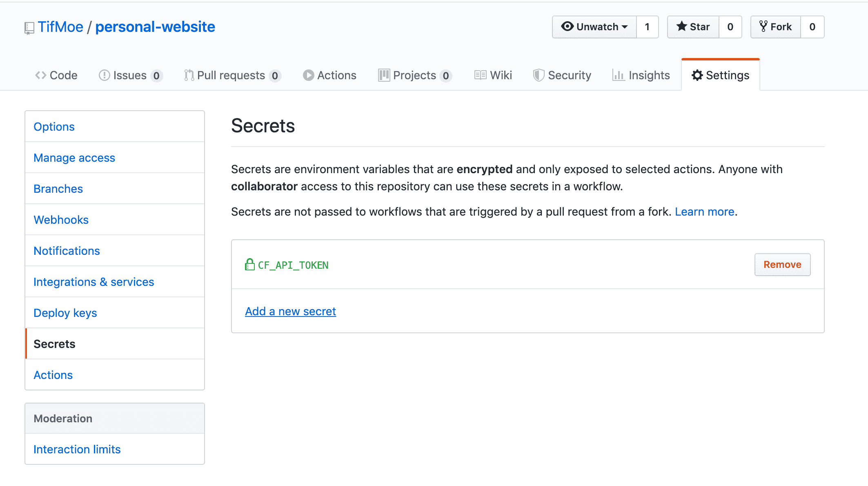Open Manage access in settings sidebar

click(74, 158)
